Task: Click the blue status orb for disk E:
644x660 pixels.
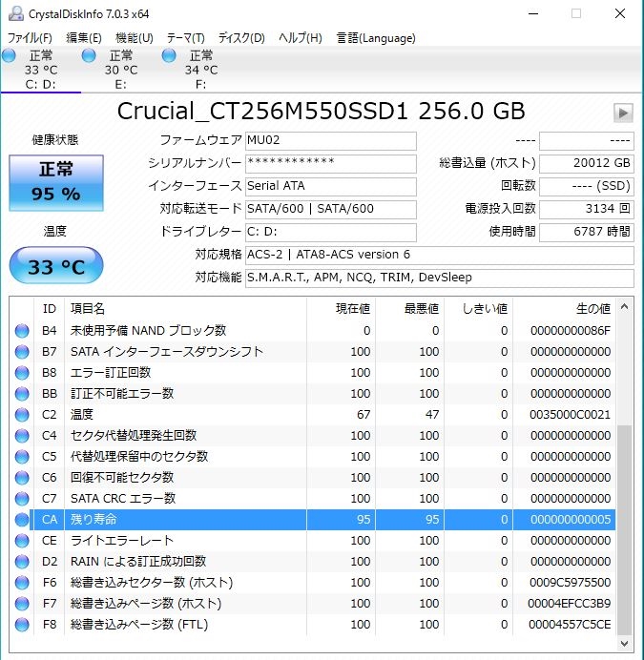Action: pos(89,55)
